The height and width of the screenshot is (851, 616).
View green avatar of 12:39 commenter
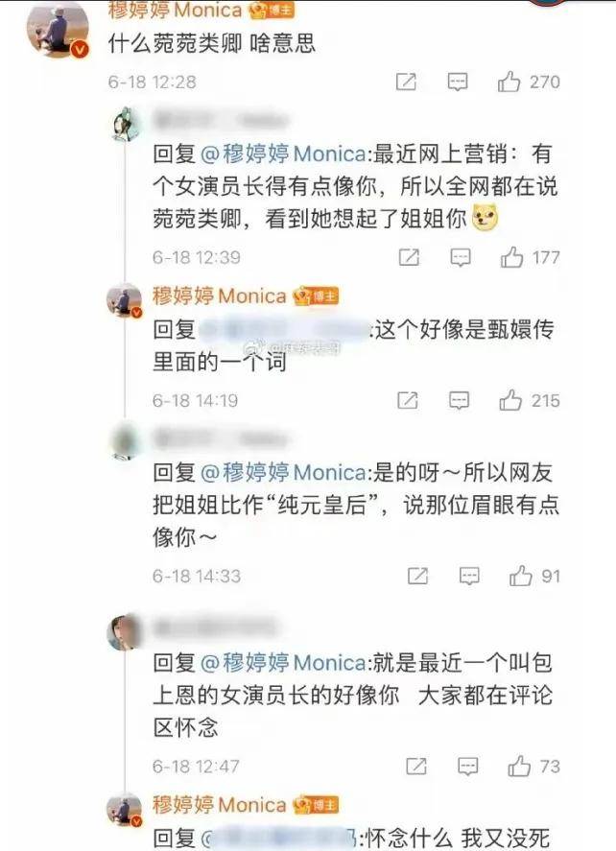coord(127,125)
